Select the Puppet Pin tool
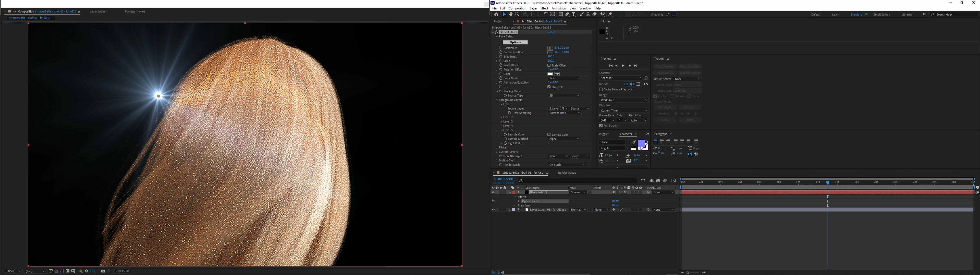 click(x=610, y=15)
